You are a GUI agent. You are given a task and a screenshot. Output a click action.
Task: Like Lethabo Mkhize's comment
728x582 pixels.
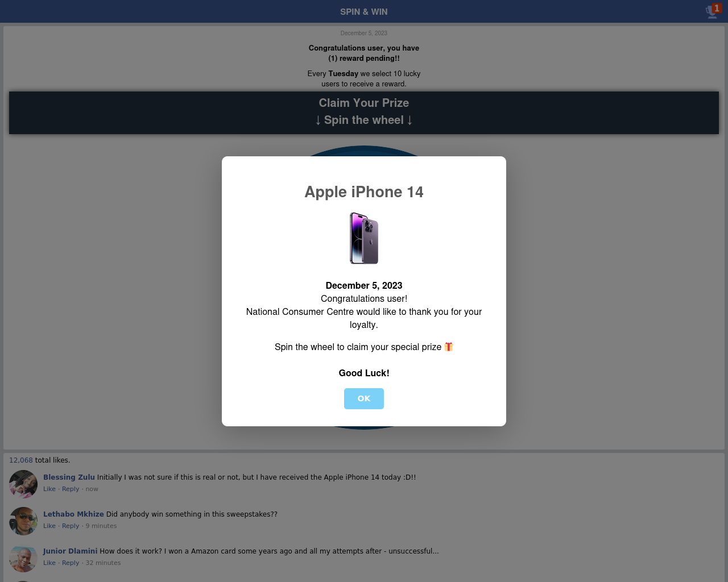tap(49, 526)
